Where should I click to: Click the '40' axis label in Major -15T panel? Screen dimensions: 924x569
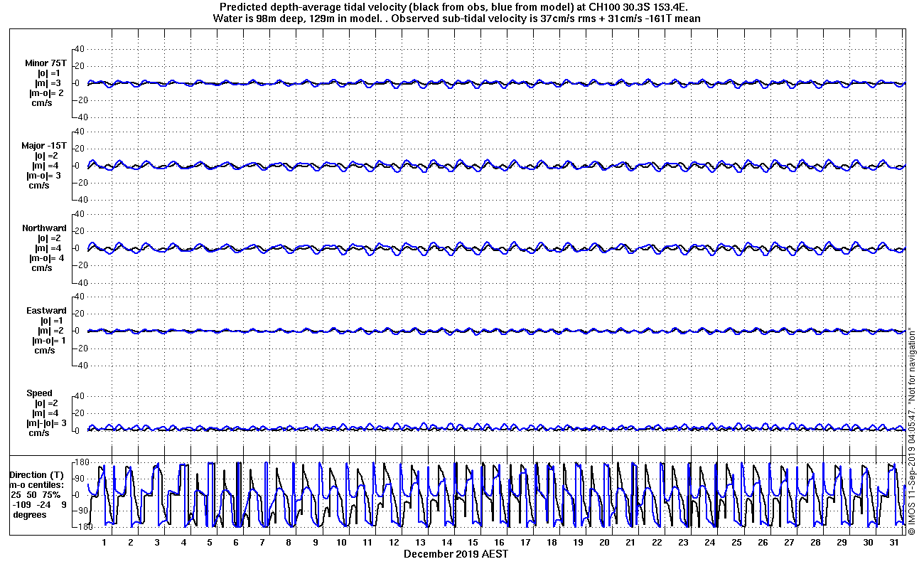point(80,131)
